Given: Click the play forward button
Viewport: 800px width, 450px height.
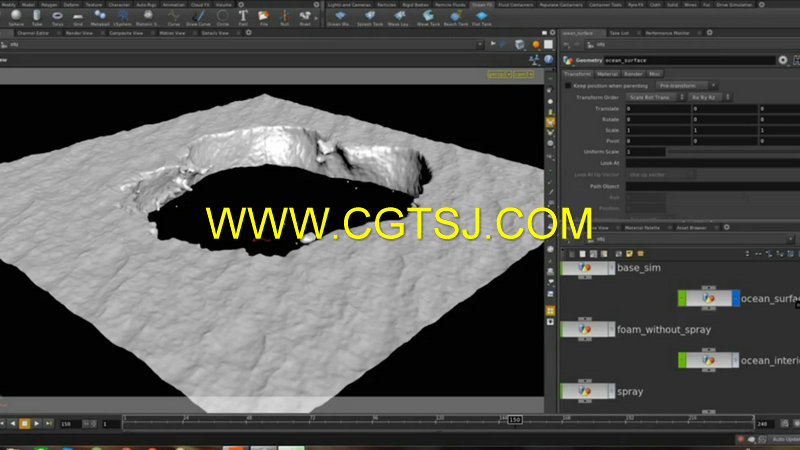Looking at the screenshot, I should (x=37, y=424).
